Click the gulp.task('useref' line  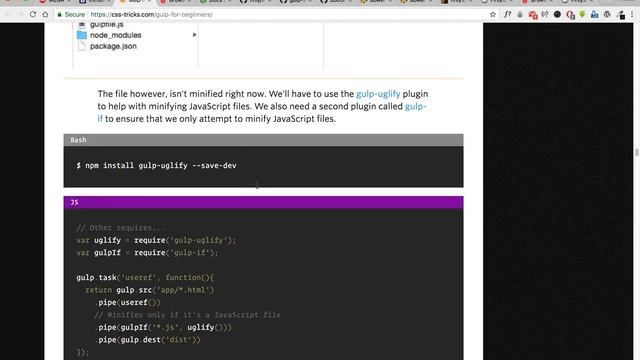tap(145, 278)
